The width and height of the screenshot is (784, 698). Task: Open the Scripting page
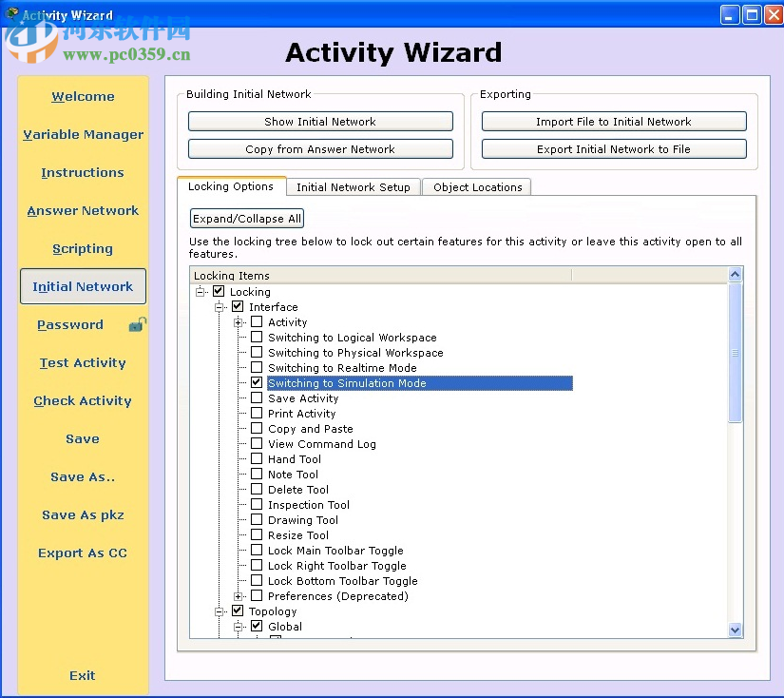(x=83, y=249)
